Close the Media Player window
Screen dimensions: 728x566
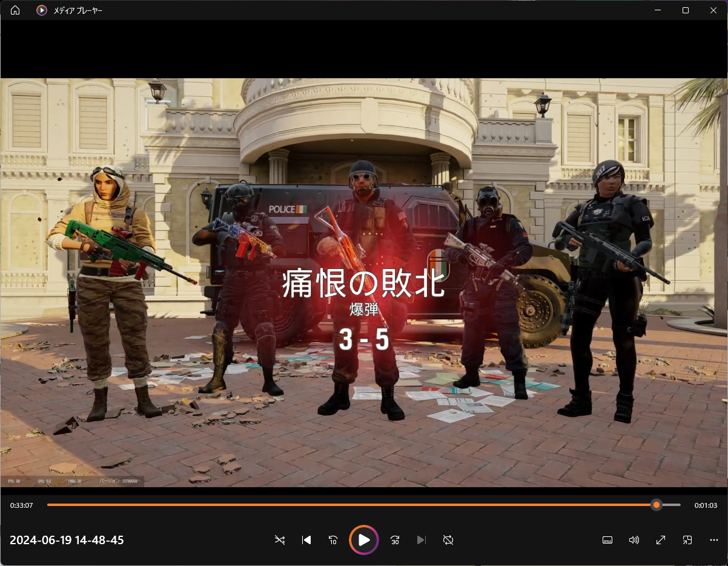pyautogui.click(x=713, y=10)
